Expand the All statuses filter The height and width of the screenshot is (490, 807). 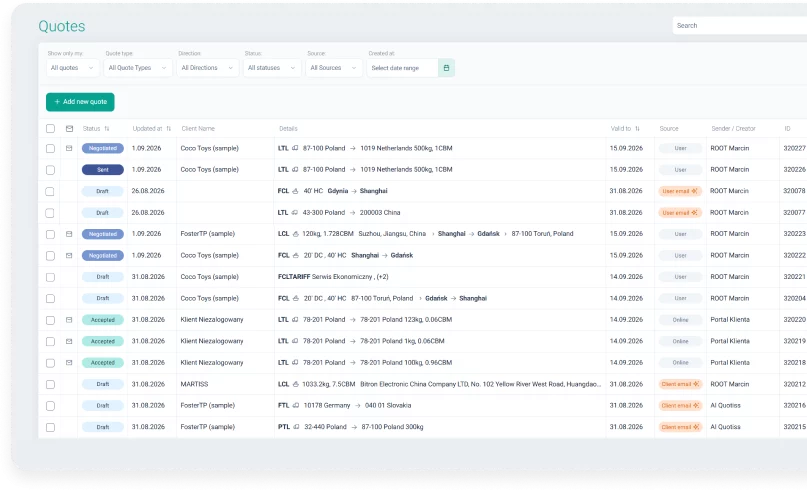coord(272,68)
